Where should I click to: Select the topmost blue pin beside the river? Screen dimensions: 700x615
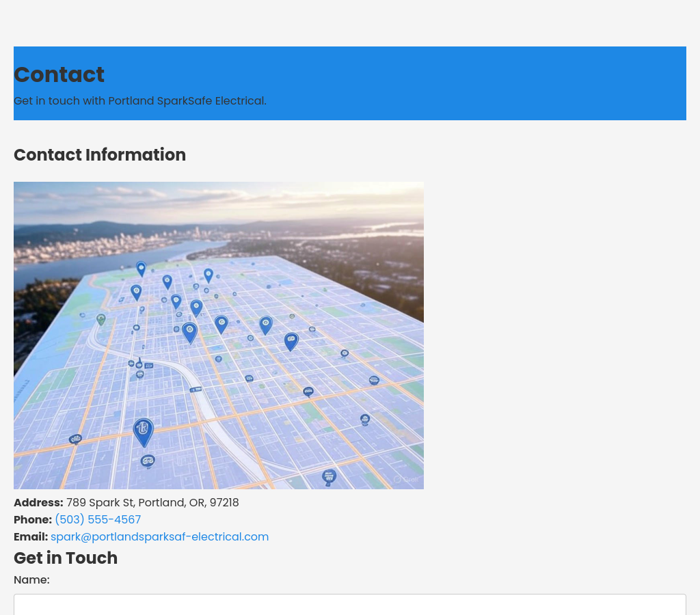point(141,269)
